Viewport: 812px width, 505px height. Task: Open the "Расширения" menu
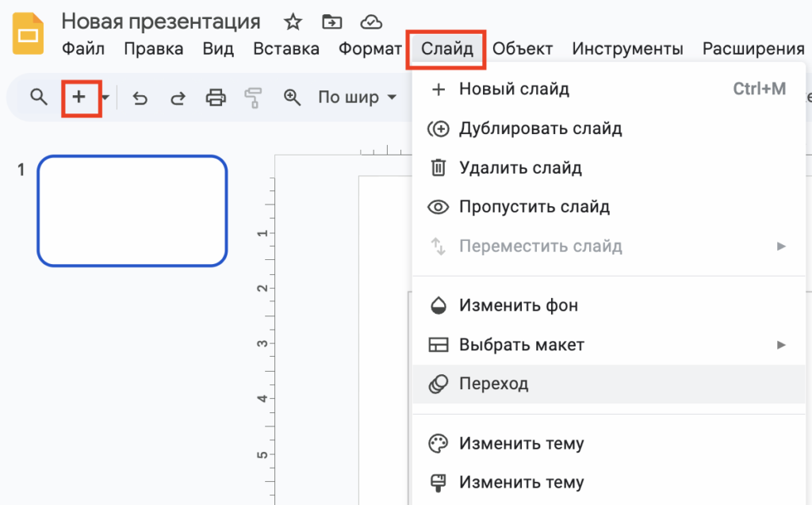pos(752,48)
